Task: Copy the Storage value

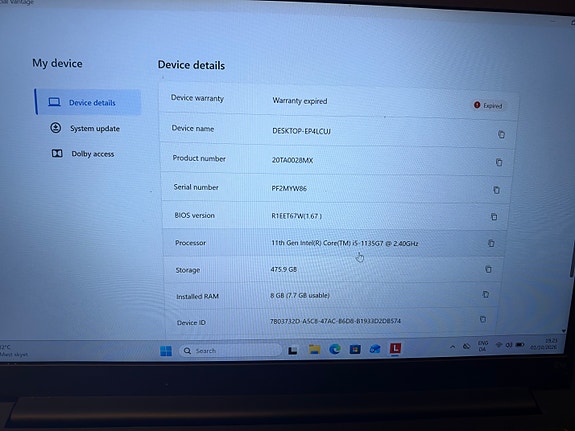Action: tap(488, 269)
